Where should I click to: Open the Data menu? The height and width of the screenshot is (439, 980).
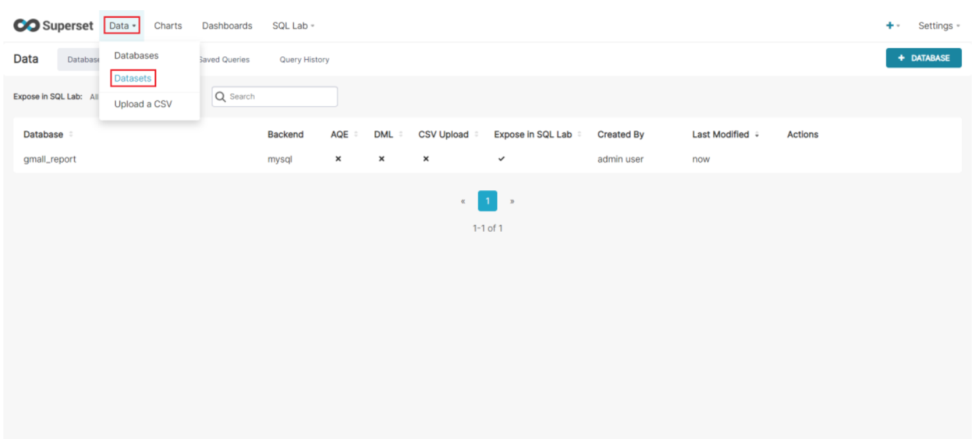click(122, 26)
